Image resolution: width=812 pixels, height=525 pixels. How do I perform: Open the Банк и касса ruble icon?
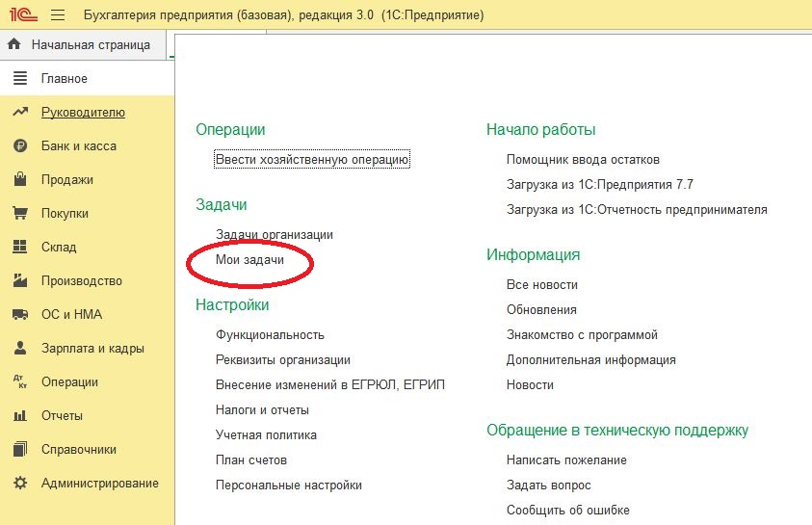coord(20,146)
